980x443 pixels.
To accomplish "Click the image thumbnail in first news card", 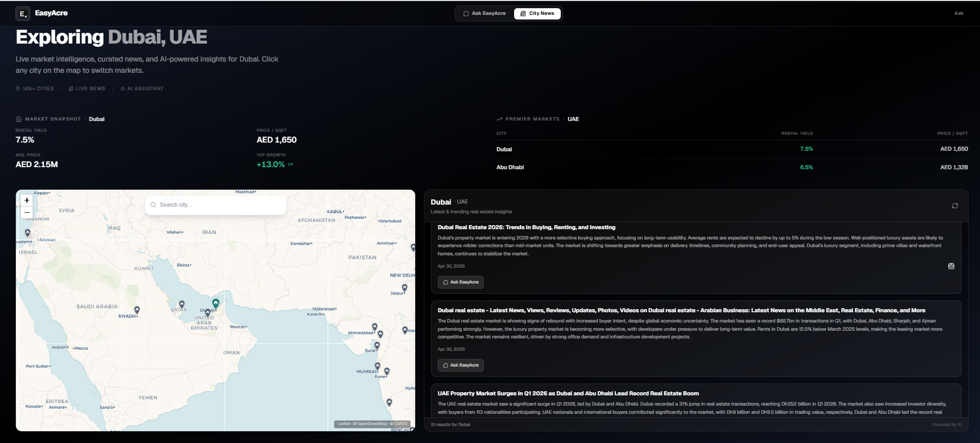I will pos(951,266).
